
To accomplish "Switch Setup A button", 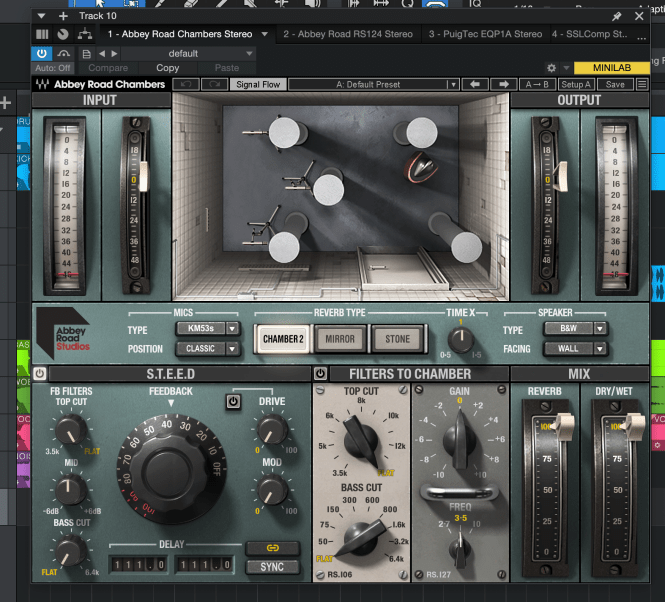I will [576, 84].
